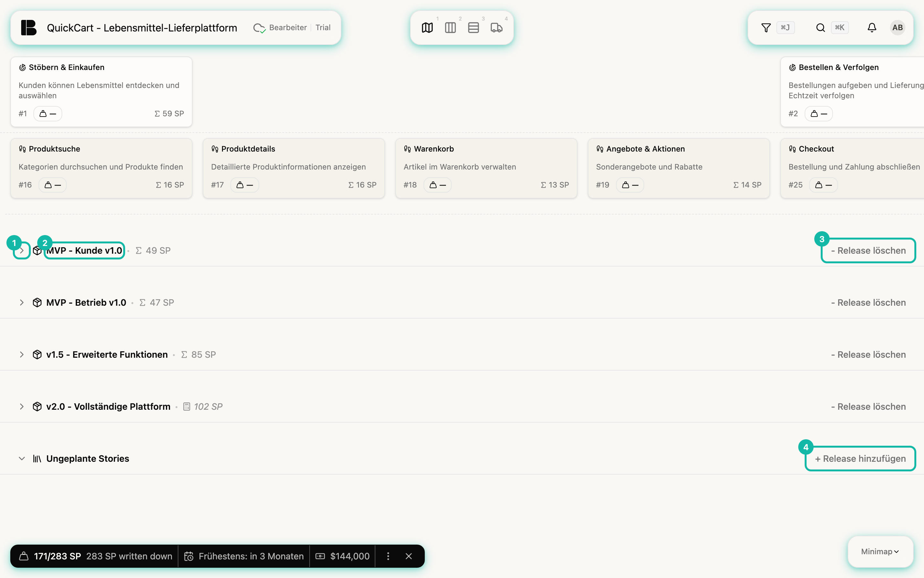The image size is (924, 578).
Task: Click the app logo in header
Action: [29, 28]
